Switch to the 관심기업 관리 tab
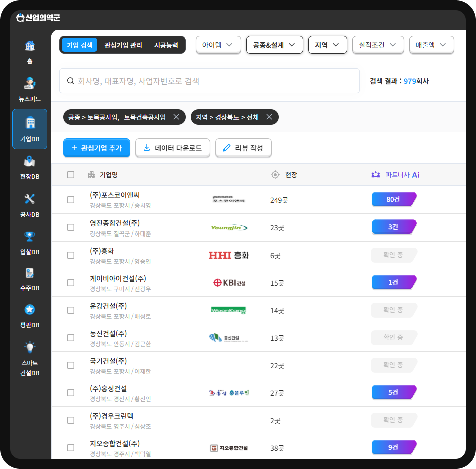Image resolution: width=476 pixels, height=469 pixels. point(123,45)
